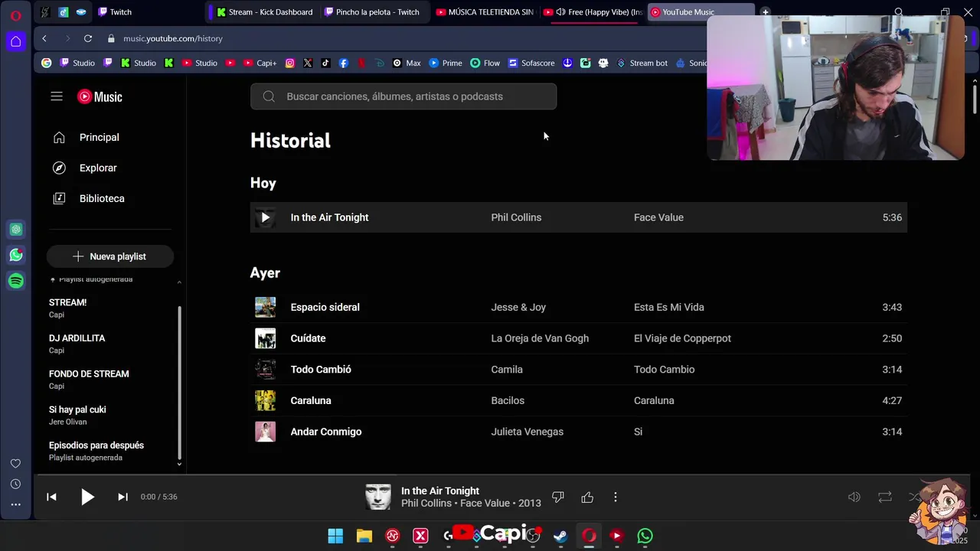Play In the Air Tonight from history
980x551 pixels.
(265, 217)
